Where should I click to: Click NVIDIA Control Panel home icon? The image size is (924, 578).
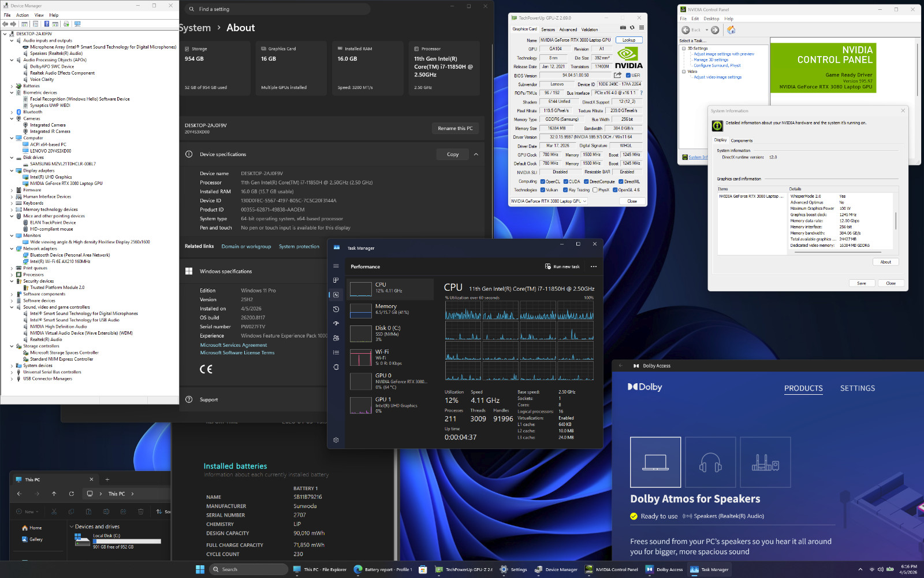[x=731, y=30]
